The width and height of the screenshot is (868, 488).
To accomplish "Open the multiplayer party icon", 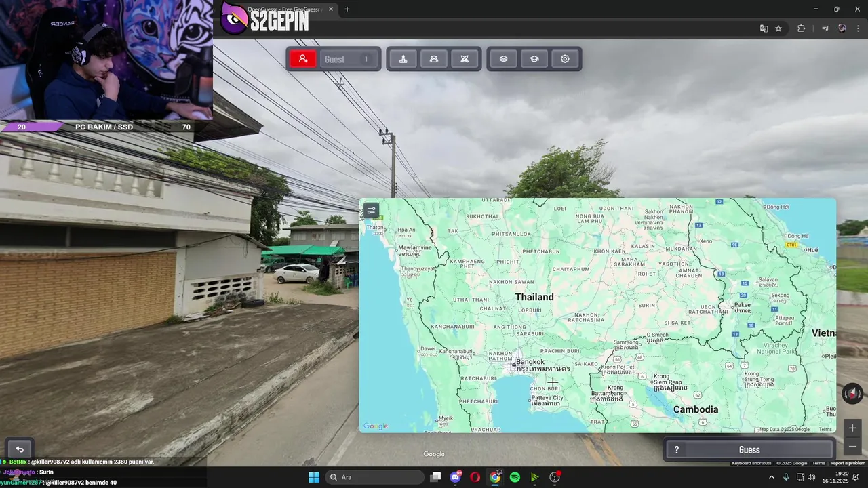I will (434, 59).
